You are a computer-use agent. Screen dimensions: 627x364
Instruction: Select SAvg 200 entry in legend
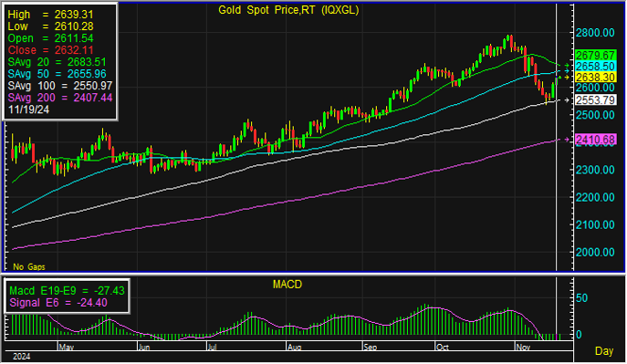pyautogui.click(x=60, y=98)
